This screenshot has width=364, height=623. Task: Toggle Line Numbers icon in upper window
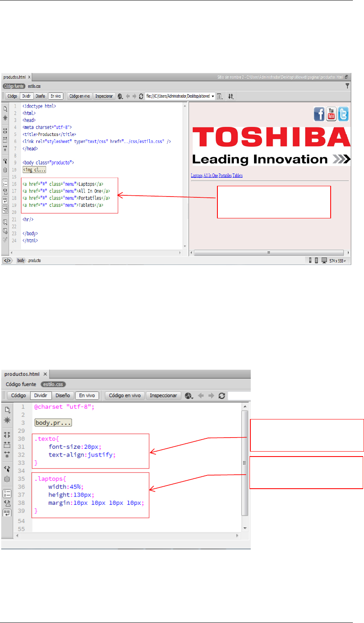(5, 183)
